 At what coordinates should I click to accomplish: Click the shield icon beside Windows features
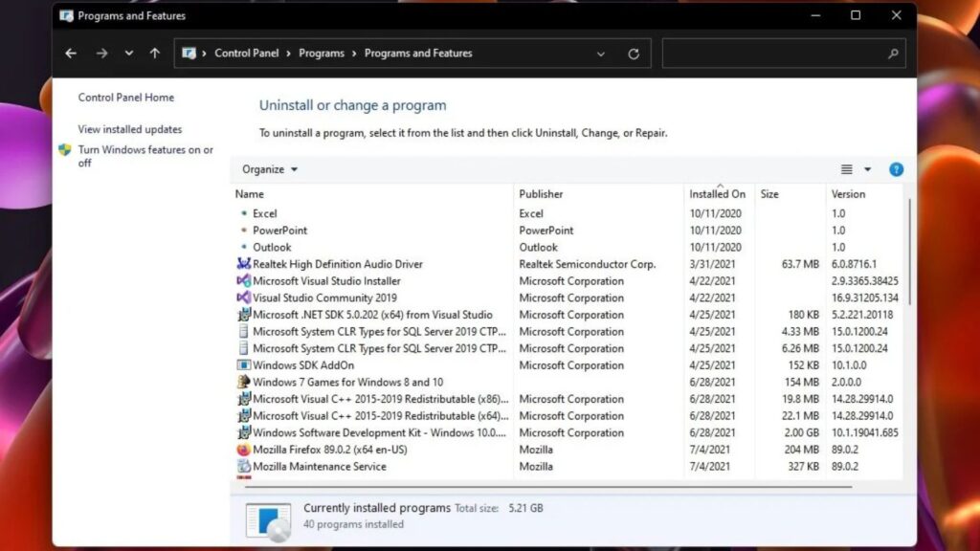click(65, 150)
